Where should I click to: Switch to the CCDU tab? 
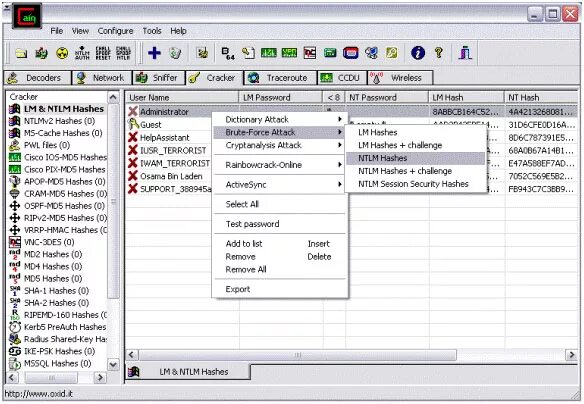pos(342,78)
